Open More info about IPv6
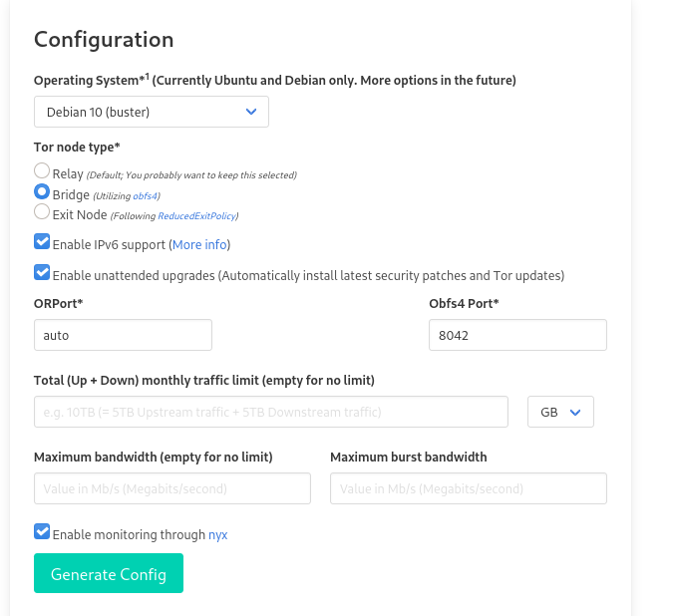This screenshot has width=674, height=616. click(199, 244)
